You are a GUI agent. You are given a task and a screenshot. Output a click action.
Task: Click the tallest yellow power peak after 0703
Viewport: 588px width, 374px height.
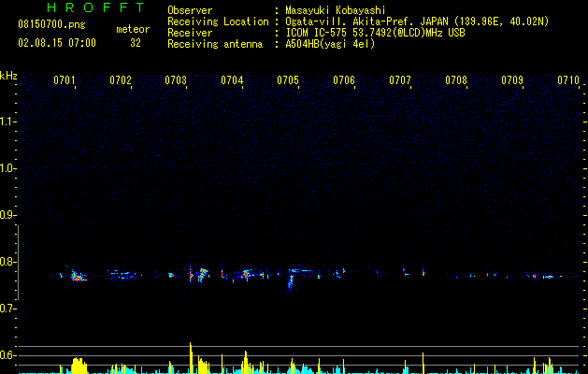(x=191, y=358)
